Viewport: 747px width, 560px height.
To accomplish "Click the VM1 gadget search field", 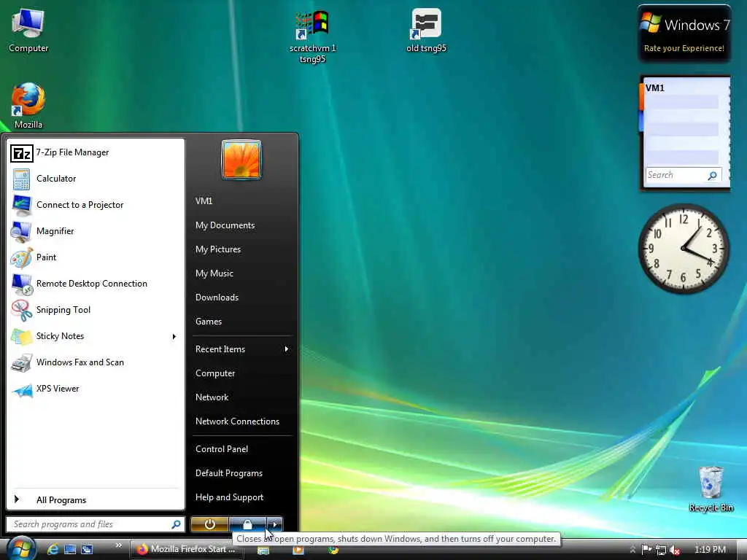I will click(676, 175).
